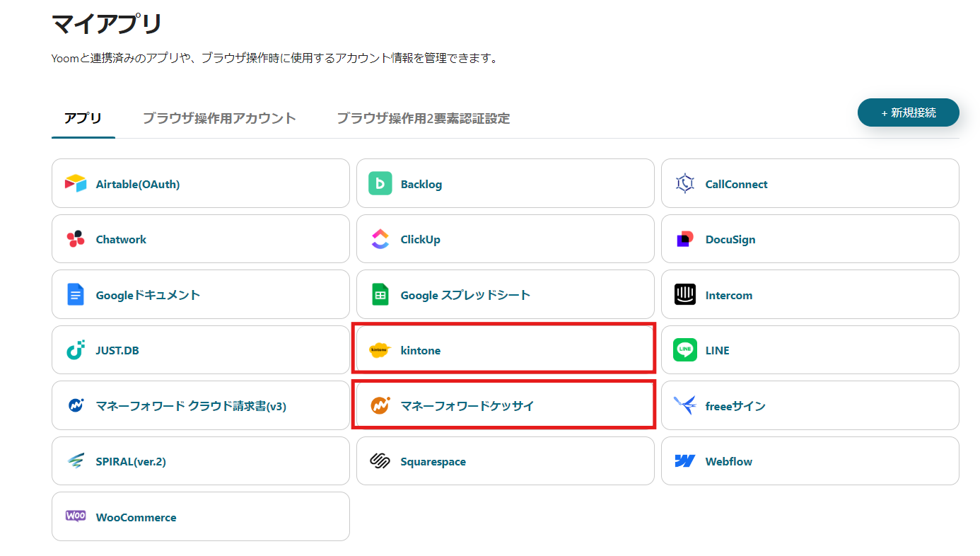The image size is (980, 556).
Task: Open the JUST.DB text label
Action: coord(117,351)
